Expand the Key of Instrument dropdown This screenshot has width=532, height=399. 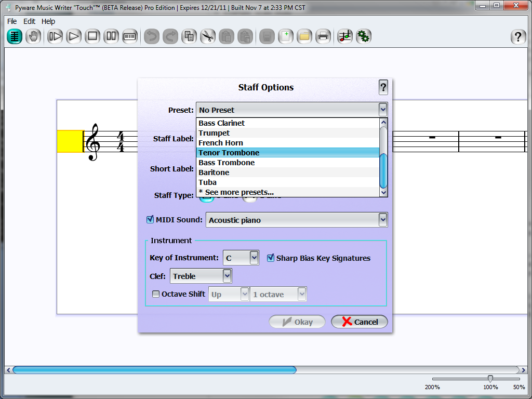(x=254, y=258)
